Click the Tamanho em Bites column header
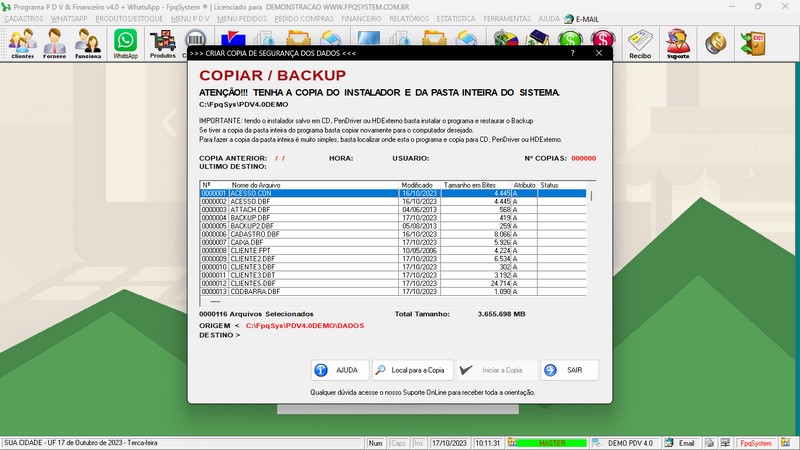 476,185
